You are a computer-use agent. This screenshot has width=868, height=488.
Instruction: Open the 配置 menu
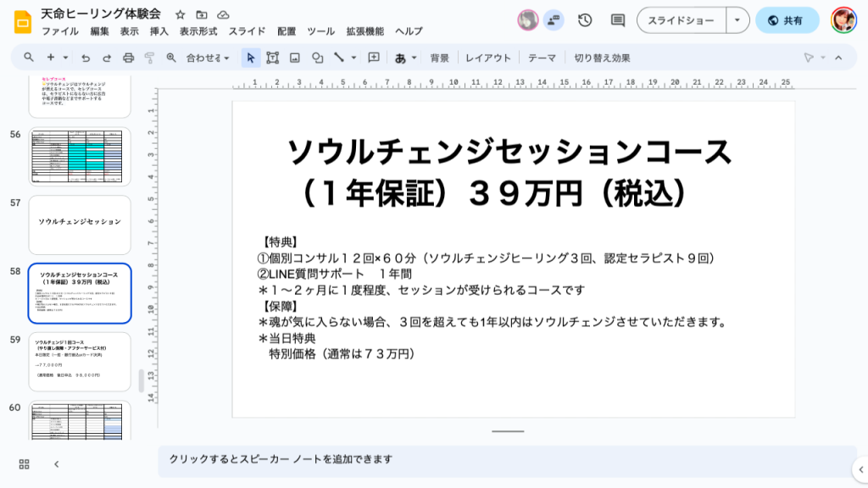point(287,31)
